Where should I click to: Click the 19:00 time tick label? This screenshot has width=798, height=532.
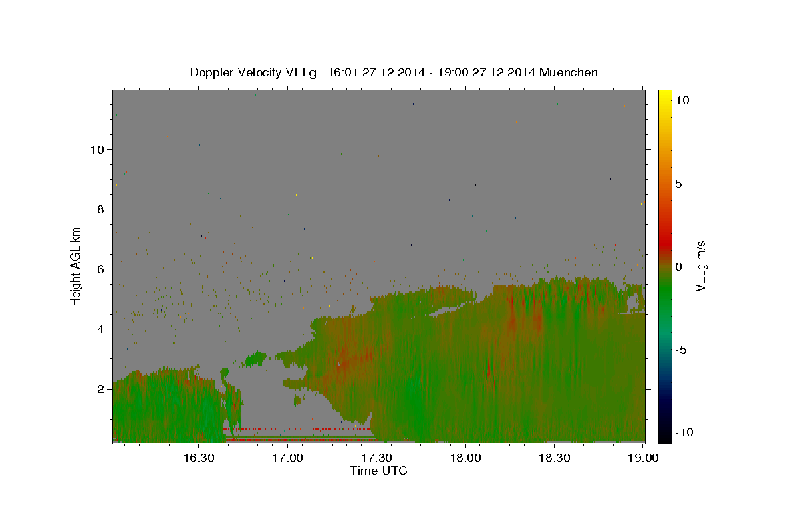coord(643,458)
